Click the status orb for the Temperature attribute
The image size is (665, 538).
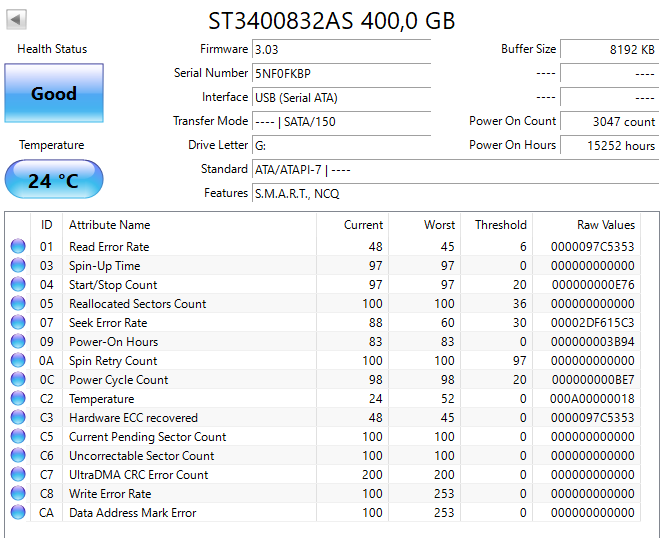tap(18, 399)
